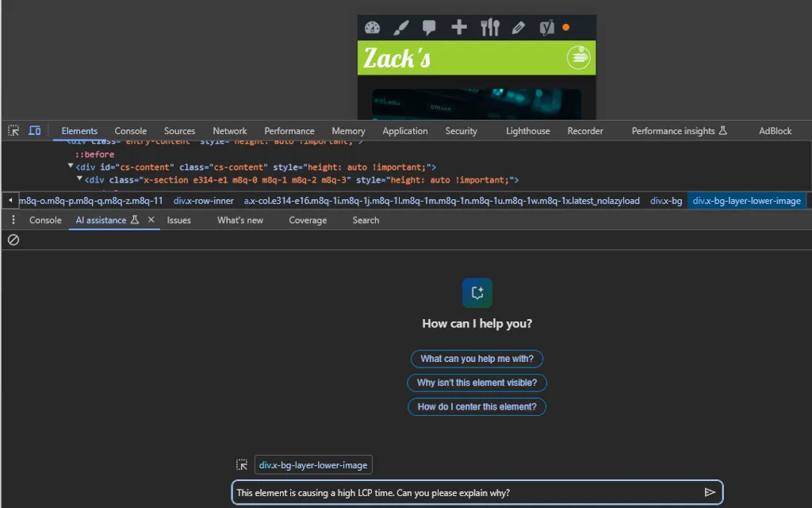
Task: Select the inspect element picker icon
Action: (13, 131)
